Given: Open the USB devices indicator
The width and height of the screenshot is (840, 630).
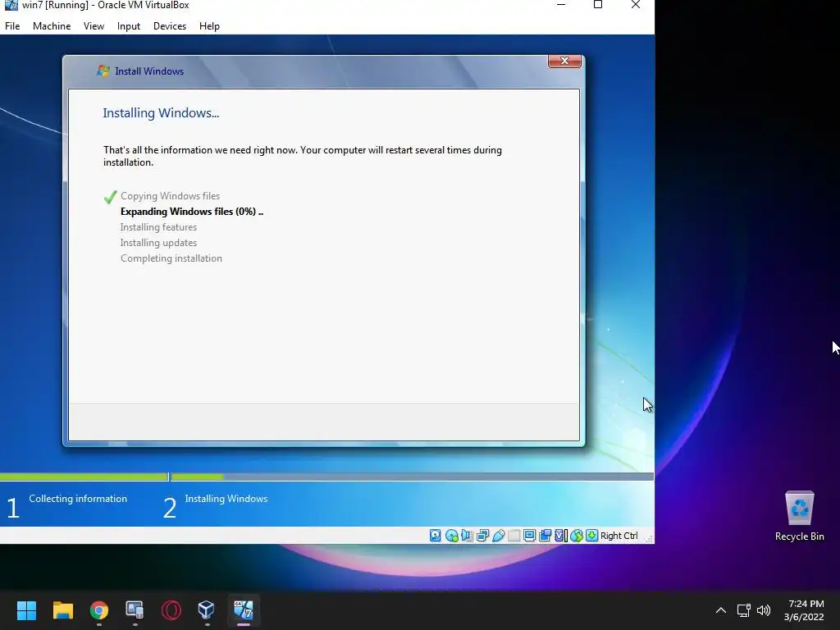Looking at the screenshot, I should point(498,535).
